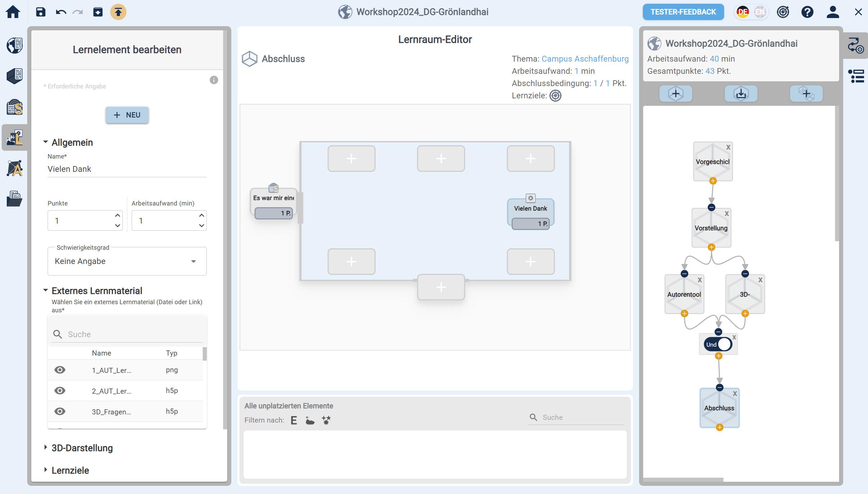Expand the 3D-Darstellung section
Viewport: 868px width, 494px height.
point(82,448)
